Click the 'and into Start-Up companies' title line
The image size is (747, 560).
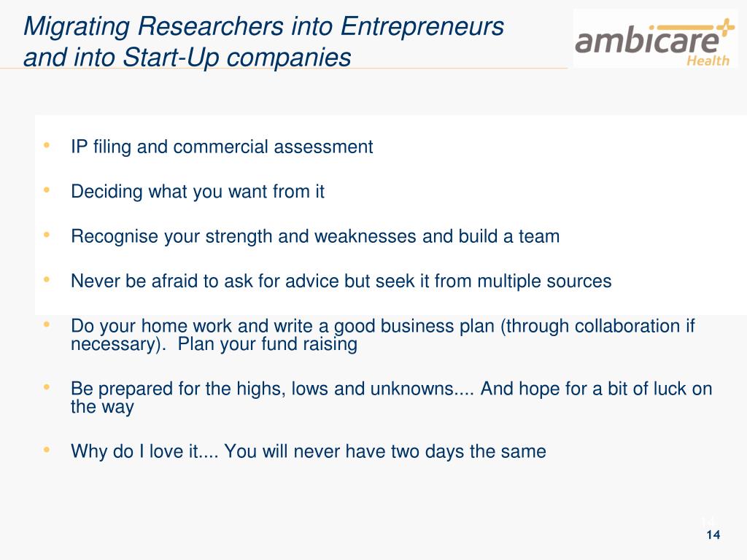(x=187, y=58)
